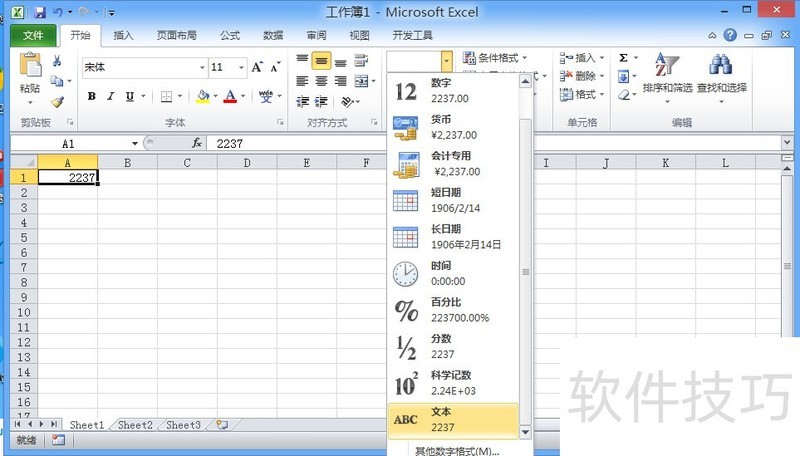Select the Text format ABC option

(x=453, y=420)
